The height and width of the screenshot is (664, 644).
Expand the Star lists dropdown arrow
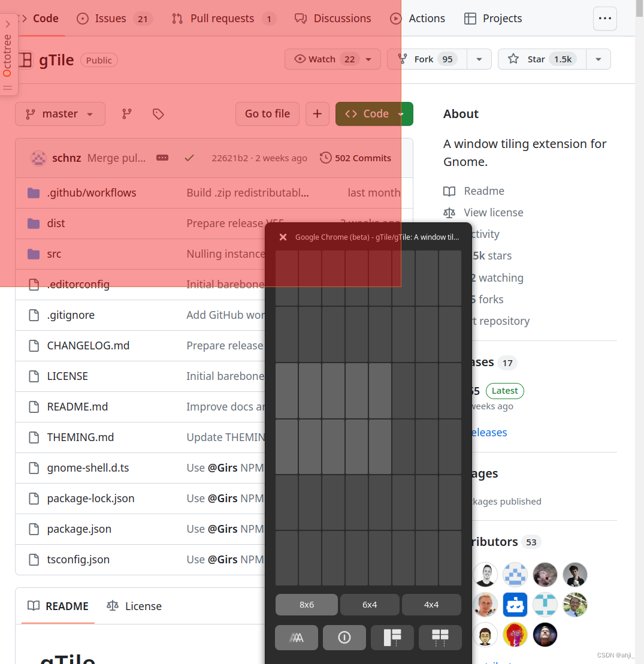point(598,59)
